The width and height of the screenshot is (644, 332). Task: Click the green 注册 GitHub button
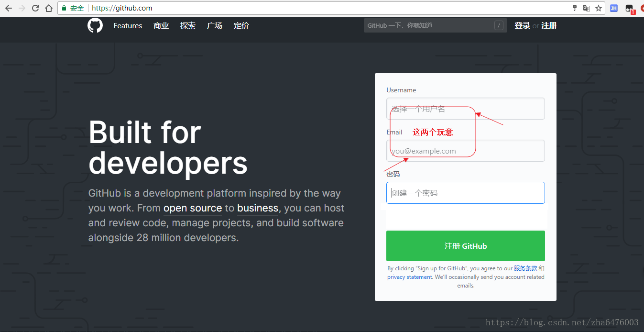click(465, 246)
